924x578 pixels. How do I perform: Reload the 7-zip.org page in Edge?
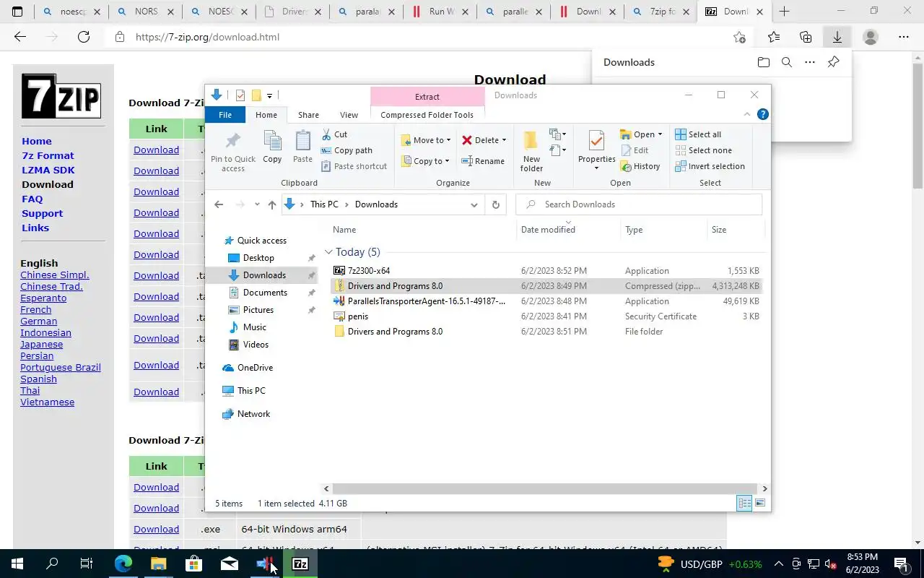[x=84, y=37]
